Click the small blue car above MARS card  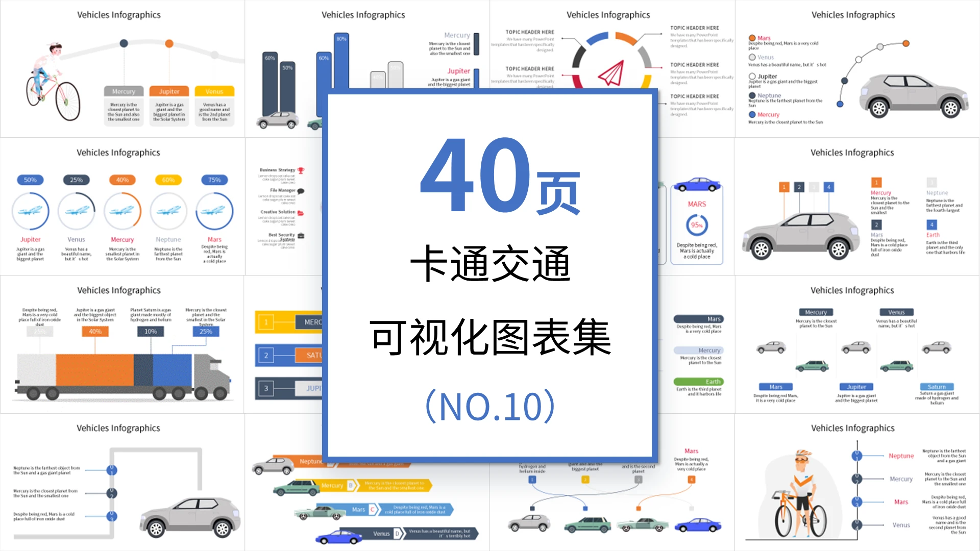tap(697, 185)
